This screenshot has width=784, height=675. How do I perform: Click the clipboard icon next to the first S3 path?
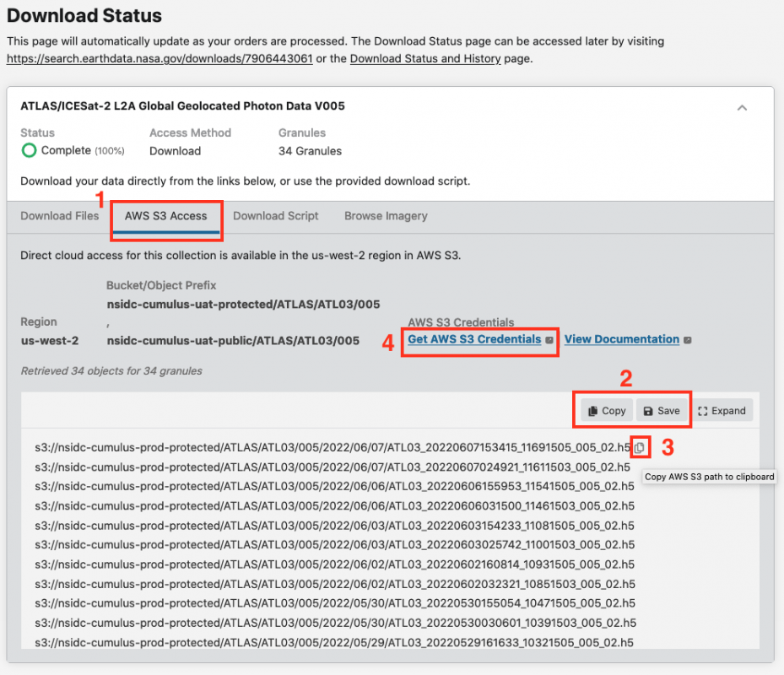(640, 447)
